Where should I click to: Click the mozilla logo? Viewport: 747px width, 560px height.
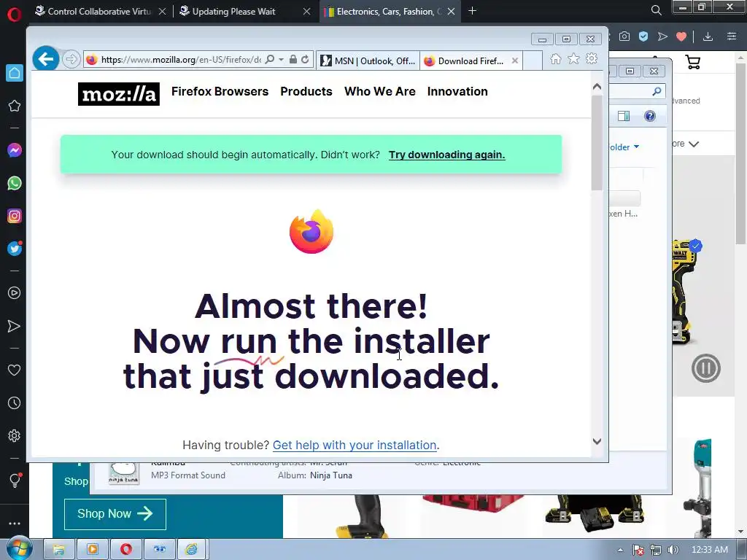[119, 94]
